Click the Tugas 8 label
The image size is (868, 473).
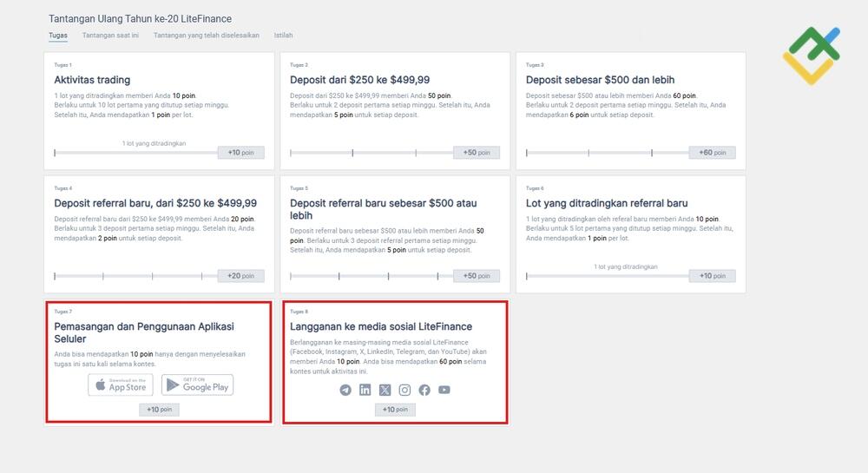tap(299, 312)
